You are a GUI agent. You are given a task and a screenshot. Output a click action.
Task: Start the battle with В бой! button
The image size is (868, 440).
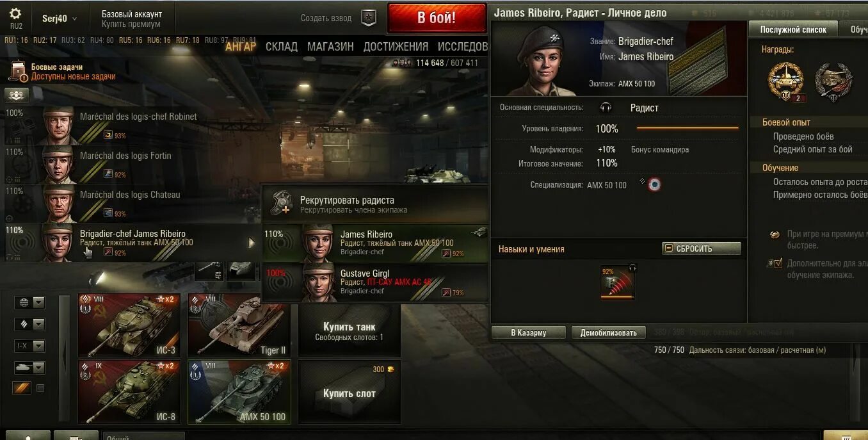[x=437, y=18]
